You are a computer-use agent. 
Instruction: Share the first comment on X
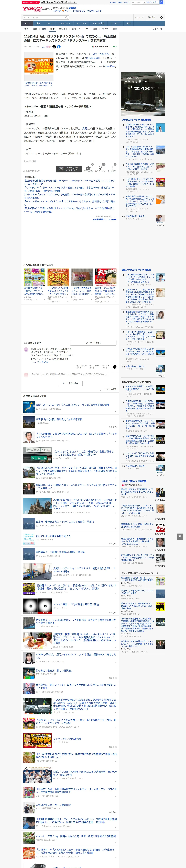[115, 367]
